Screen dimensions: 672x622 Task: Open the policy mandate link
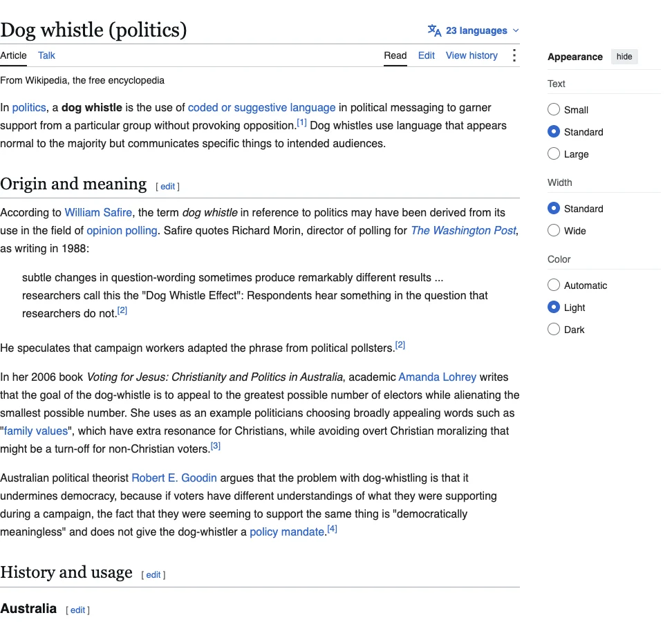[x=287, y=532]
